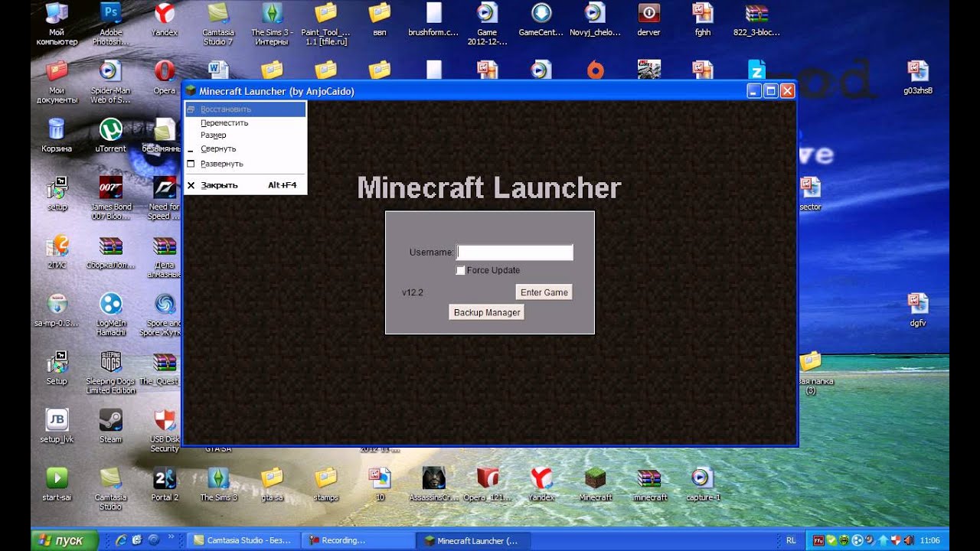
Task: Choose Размер in the window menu
Action: pos(245,135)
